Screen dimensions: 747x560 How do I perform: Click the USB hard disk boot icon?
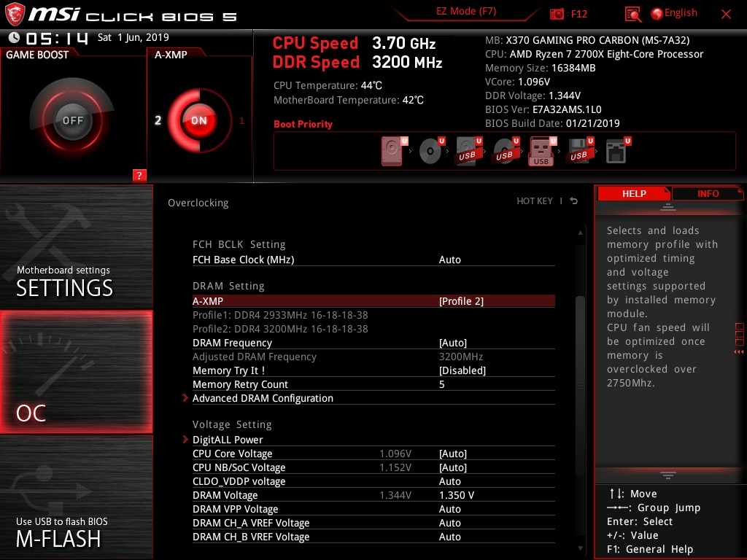pyautogui.click(x=468, y=151)
